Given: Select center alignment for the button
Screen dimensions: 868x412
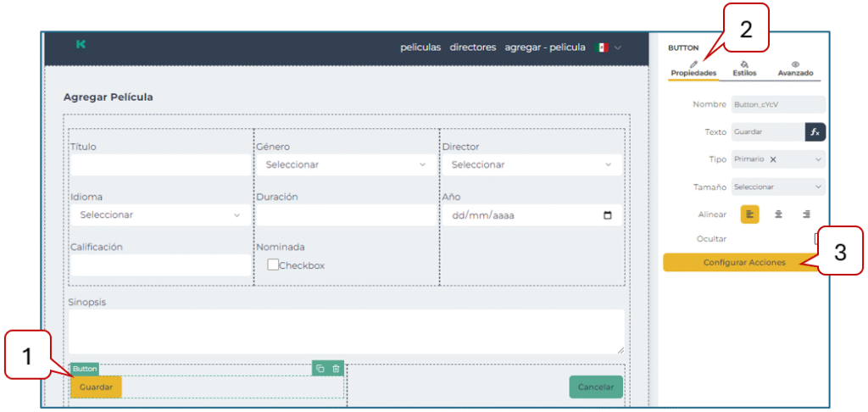Looking at the screenshot, I should [x=778, y=214].
